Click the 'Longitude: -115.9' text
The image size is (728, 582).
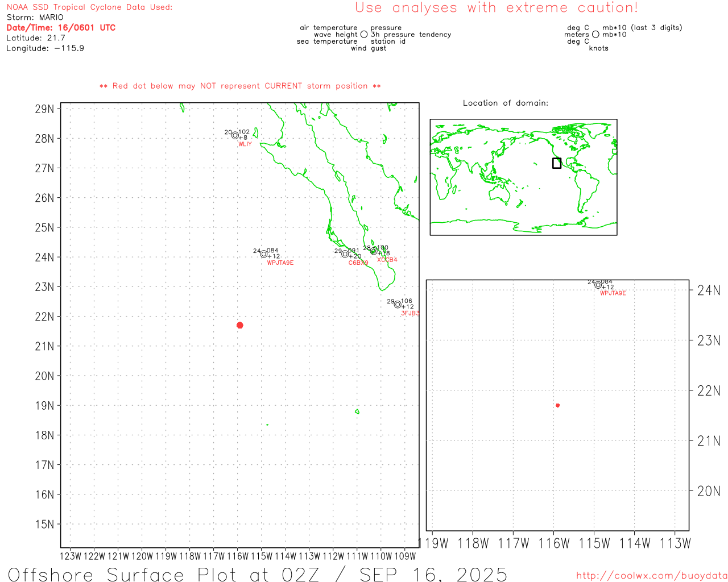[45, 48]
